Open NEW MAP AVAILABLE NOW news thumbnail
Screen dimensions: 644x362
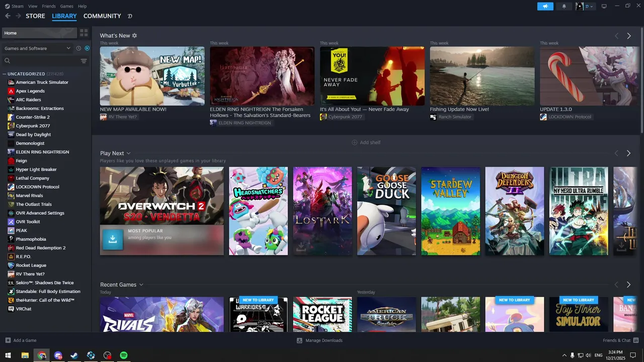tap(152, 76)
